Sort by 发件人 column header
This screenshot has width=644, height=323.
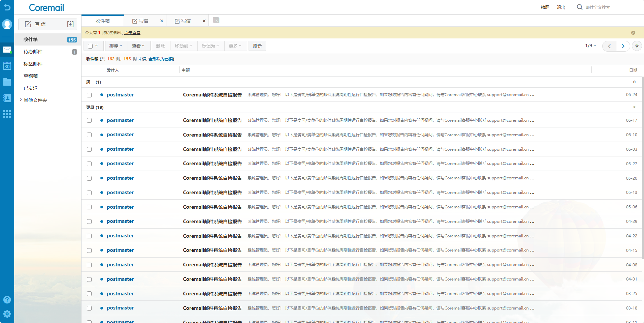click(113, 70)
